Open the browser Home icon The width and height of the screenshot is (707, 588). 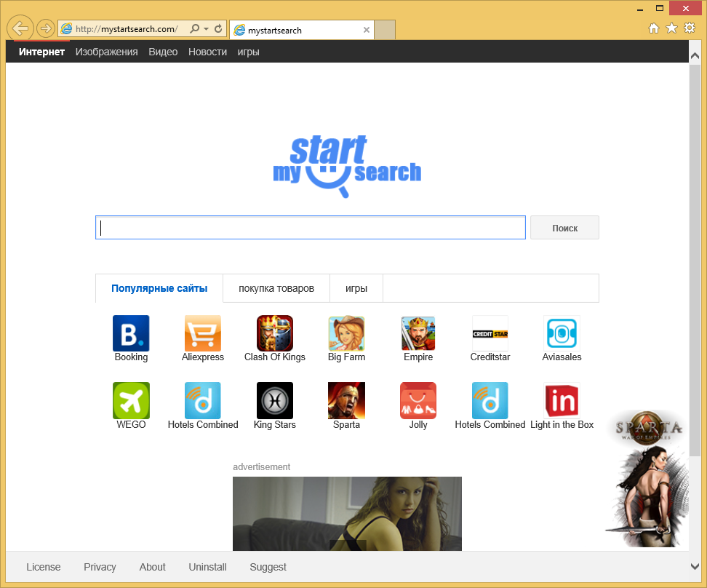point(653,28)
